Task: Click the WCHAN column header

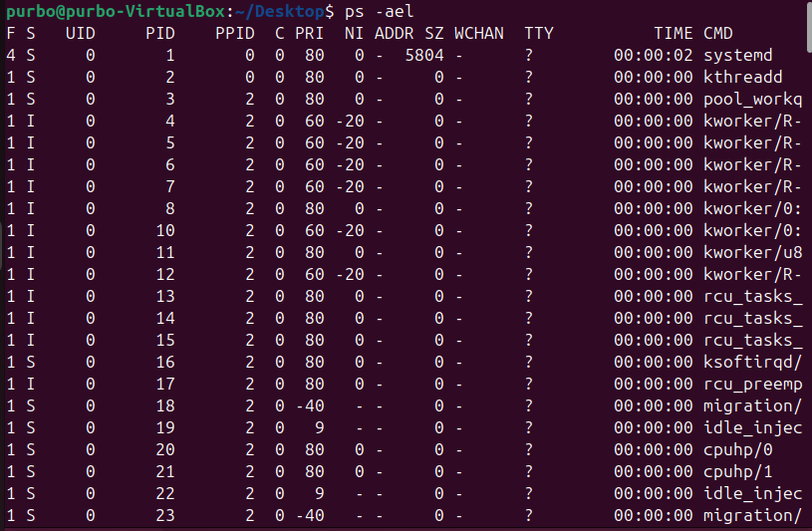Action: click(479, 33)
